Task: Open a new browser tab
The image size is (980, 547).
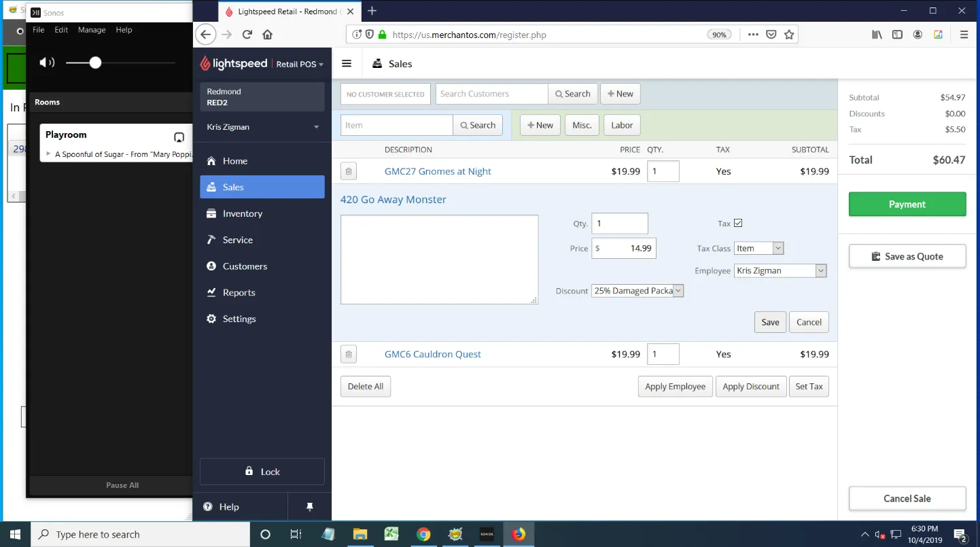Action: tap(372, 11)
